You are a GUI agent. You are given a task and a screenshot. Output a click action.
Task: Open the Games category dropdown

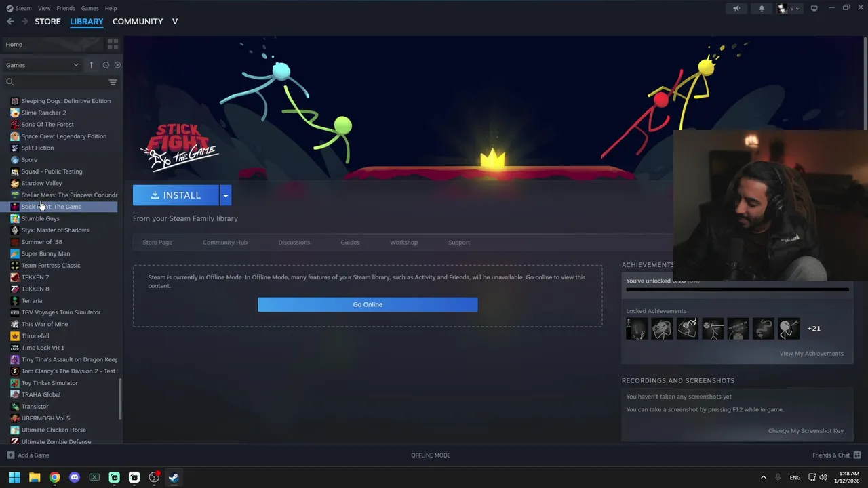[42, 65]
